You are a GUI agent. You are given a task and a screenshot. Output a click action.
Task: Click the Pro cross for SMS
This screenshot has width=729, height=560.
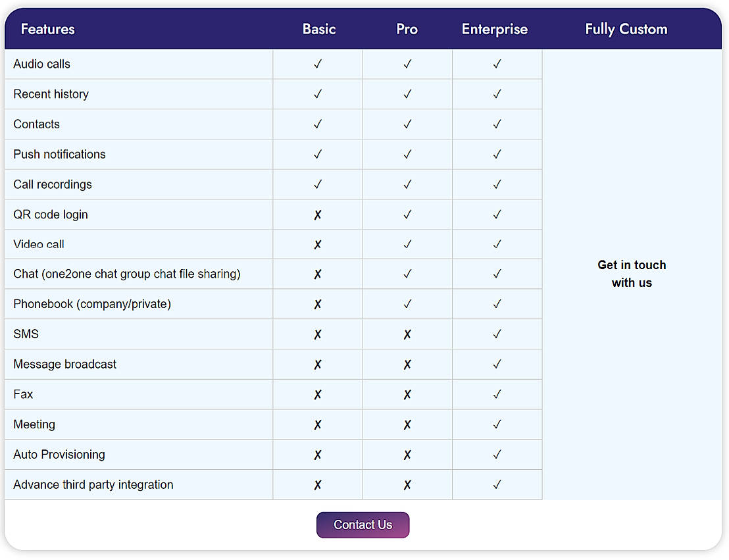click(x=407, y=334)
